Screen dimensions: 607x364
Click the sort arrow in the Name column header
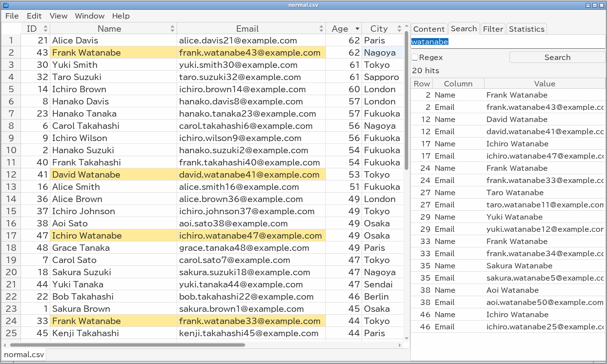[173, 29]
